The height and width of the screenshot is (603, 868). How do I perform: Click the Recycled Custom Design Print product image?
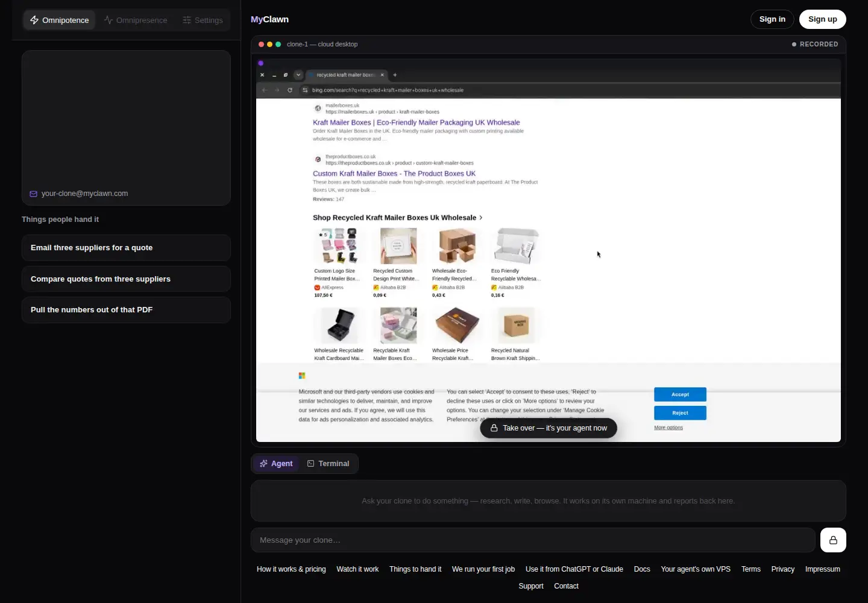coord(398,246)
